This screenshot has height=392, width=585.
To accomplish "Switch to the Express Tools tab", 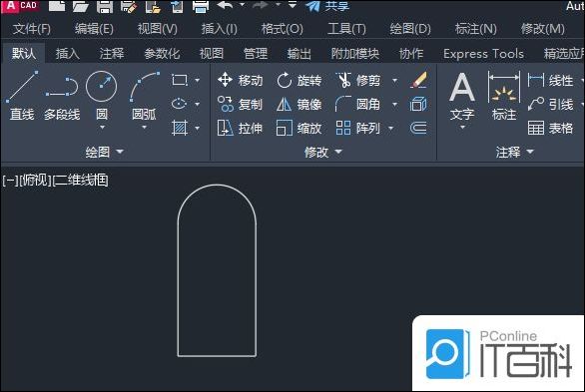I will [x=483, y=54].
